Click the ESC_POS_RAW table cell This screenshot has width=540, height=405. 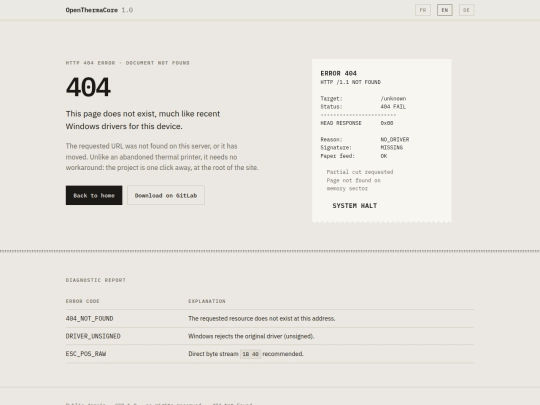tap(86, 354)
